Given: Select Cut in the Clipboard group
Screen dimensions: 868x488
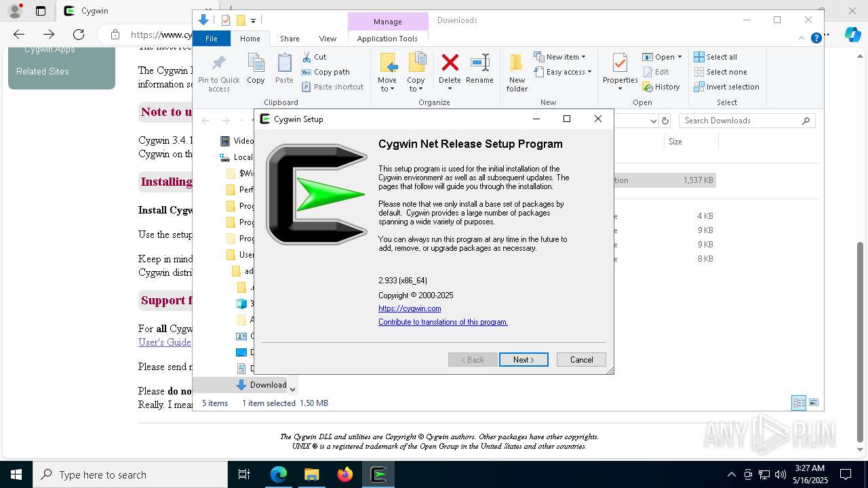Looking at the screenshot, I should tap(314, 57).
